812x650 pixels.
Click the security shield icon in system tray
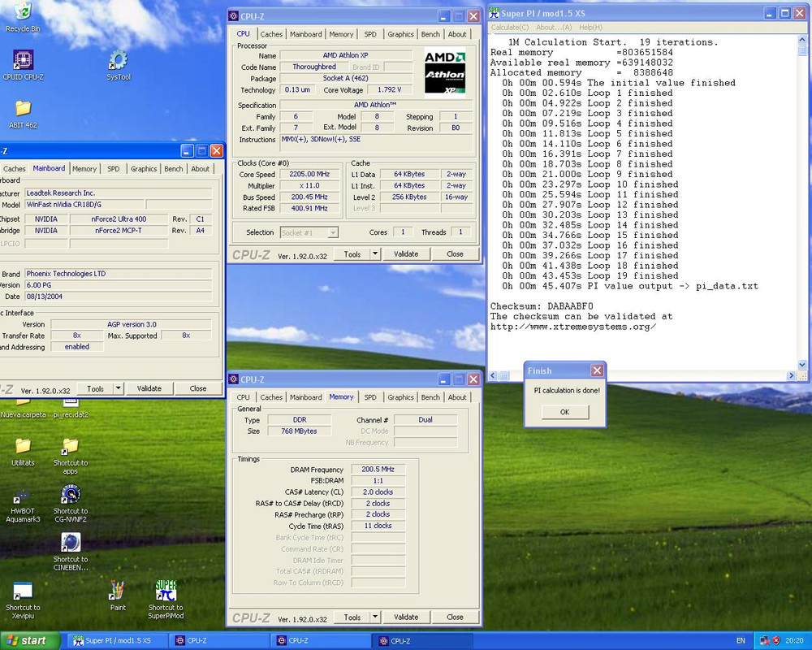click(775, 641)
